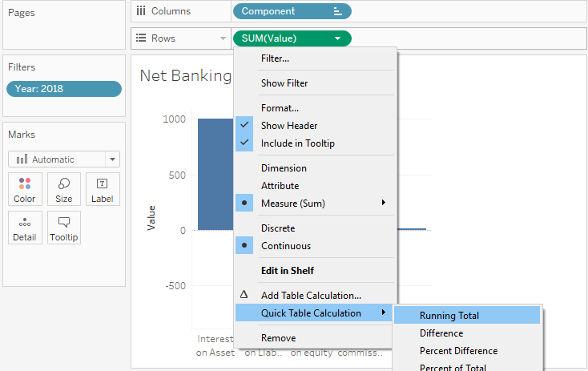
Task: Open the SUM(Value) pill dropdown arrow
Action: (337, 38)
